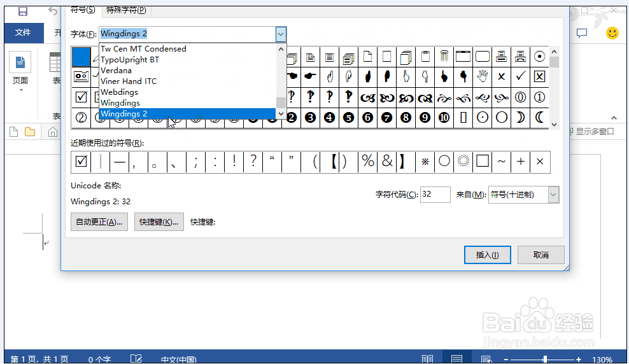Pick the & ampersand in recently used symbols

386,162
